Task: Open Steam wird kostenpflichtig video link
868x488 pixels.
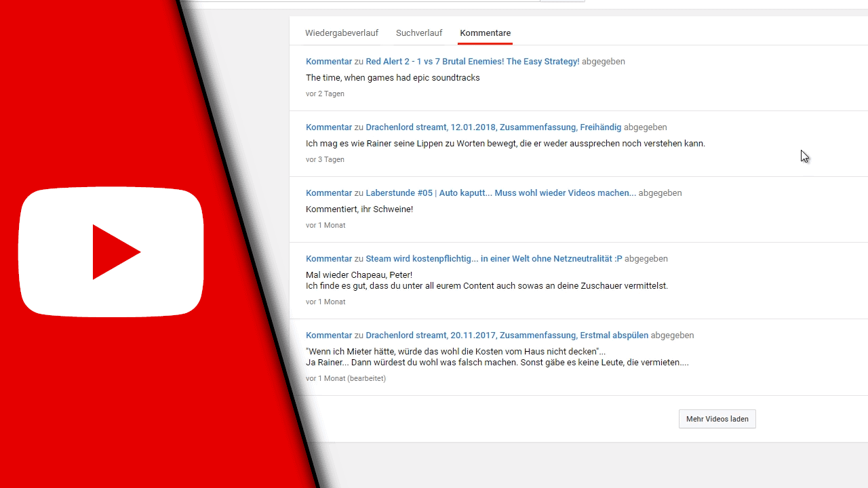Action: pyautogui.click(x=493, y=258)
